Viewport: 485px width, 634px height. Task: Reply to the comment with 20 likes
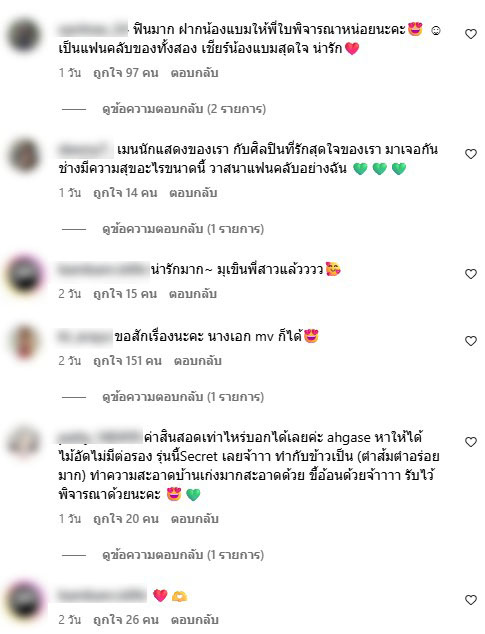pyautogui.click(x=195, y=519)
